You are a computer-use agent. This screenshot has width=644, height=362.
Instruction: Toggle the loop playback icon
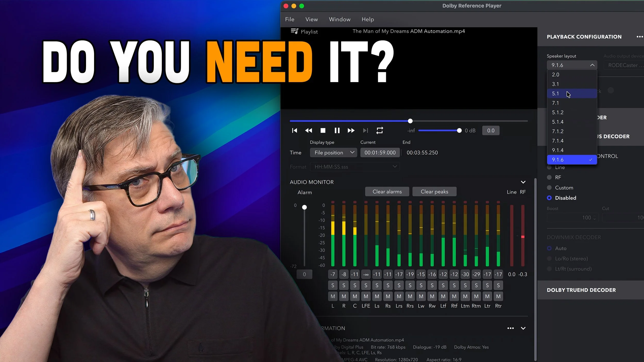point(379,131)
